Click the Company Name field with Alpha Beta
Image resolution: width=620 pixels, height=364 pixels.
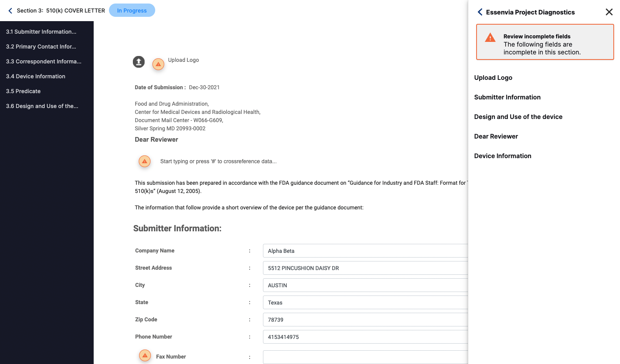(x=365, y=251)
